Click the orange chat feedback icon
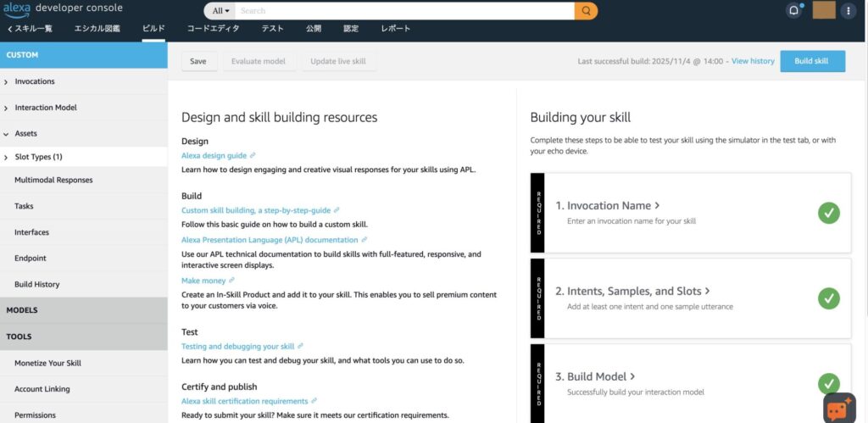 click(838, 408)
